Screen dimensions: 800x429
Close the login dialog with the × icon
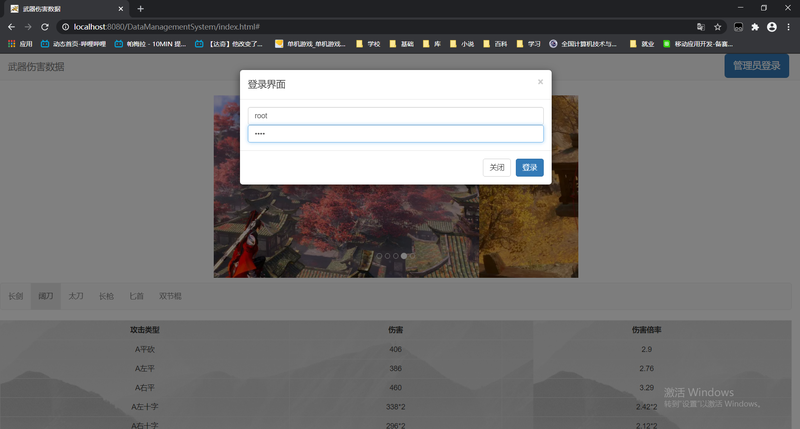click(x=540, y=82)
